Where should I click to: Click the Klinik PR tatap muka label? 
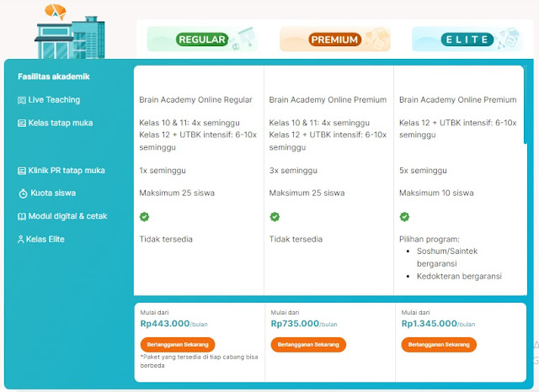[67, 170]
